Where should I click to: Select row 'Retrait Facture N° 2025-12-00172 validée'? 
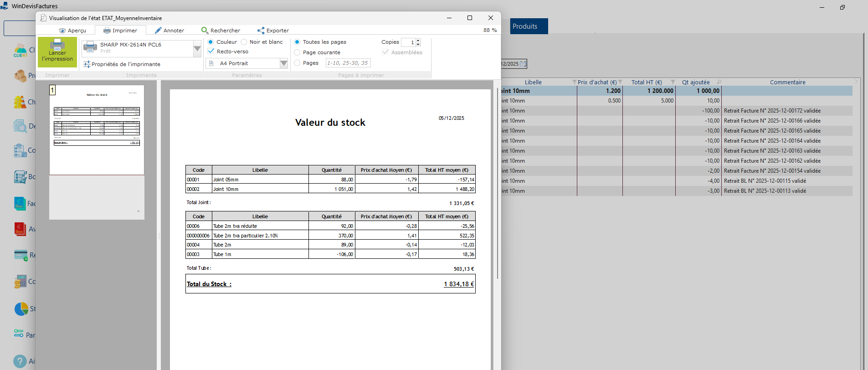click(677, 111)
